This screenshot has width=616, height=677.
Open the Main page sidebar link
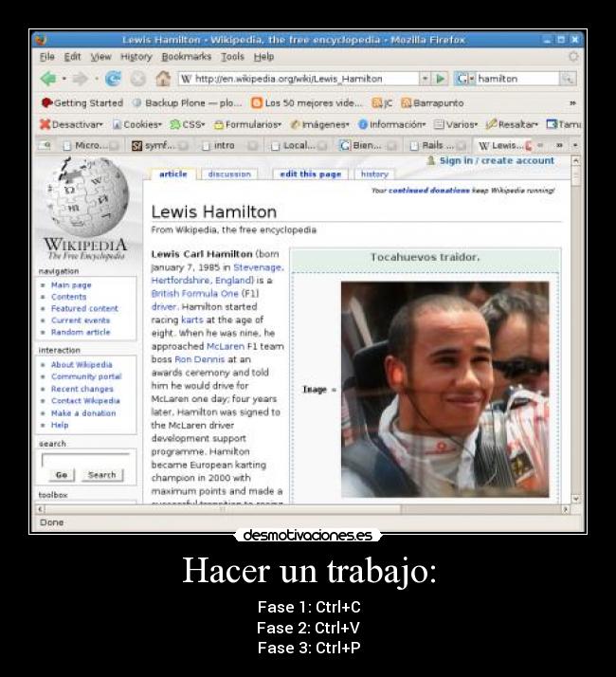pos(71,285)
